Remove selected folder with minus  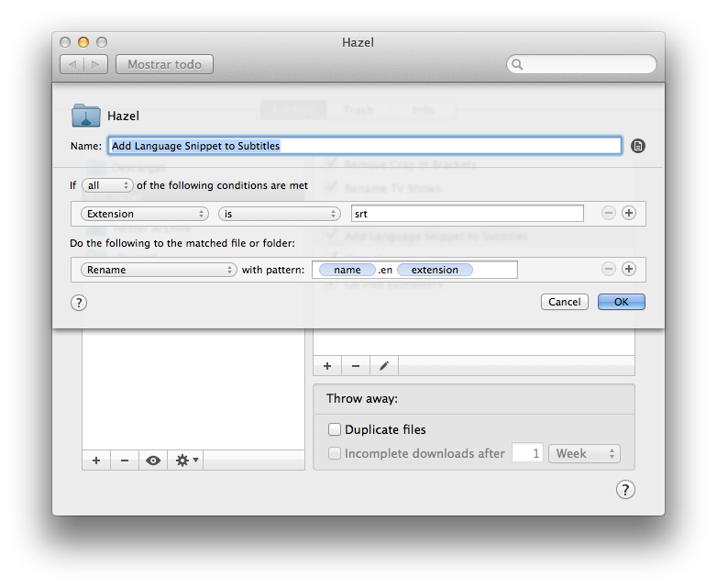(x=125, y=460)
